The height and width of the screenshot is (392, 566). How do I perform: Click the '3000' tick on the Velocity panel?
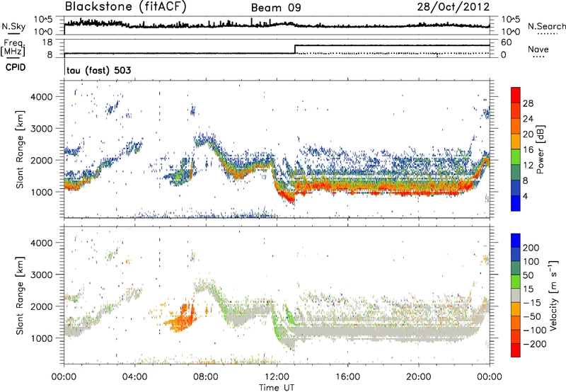coord(42,275)
